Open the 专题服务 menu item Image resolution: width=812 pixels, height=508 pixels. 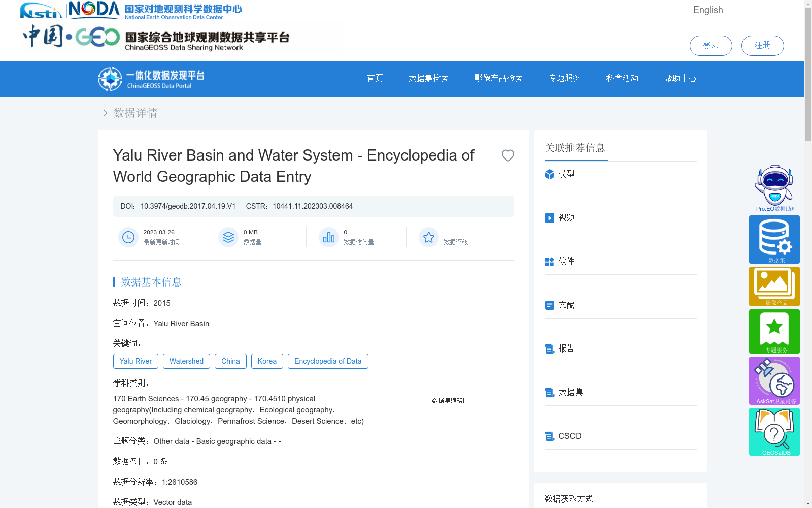(x=564, y=78)
